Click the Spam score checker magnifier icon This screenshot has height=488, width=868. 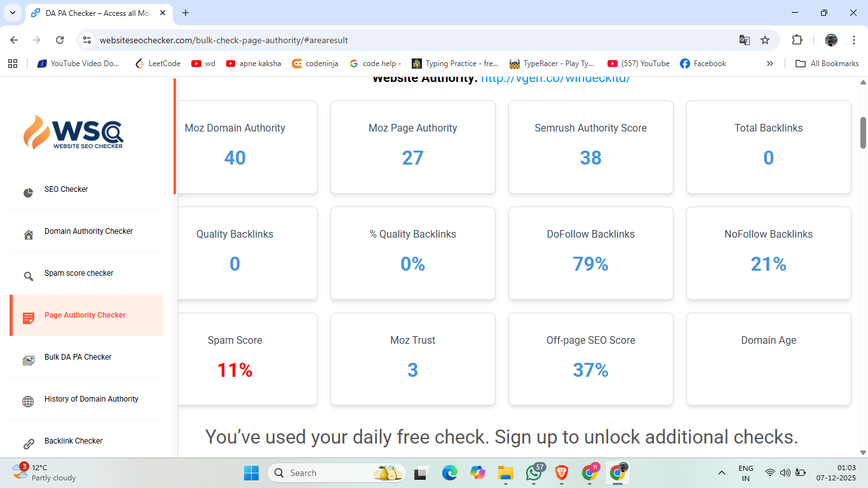pos(28,276)
